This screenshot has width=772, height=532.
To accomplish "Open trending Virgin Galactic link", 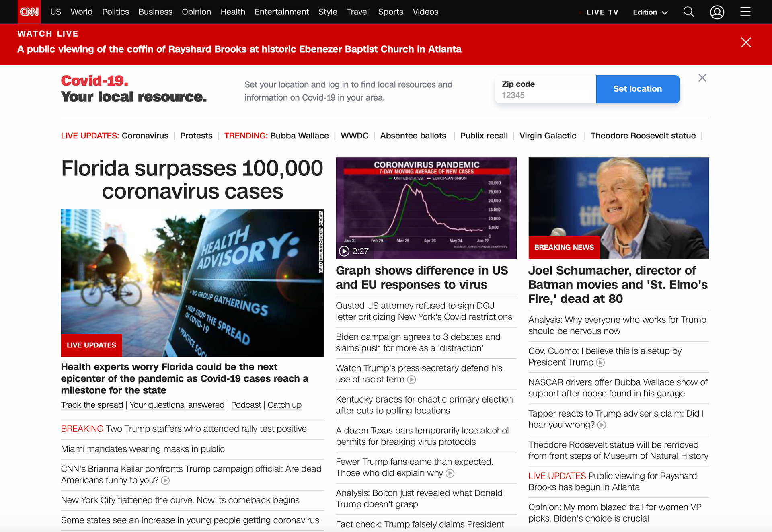I will tap(548, 136).
